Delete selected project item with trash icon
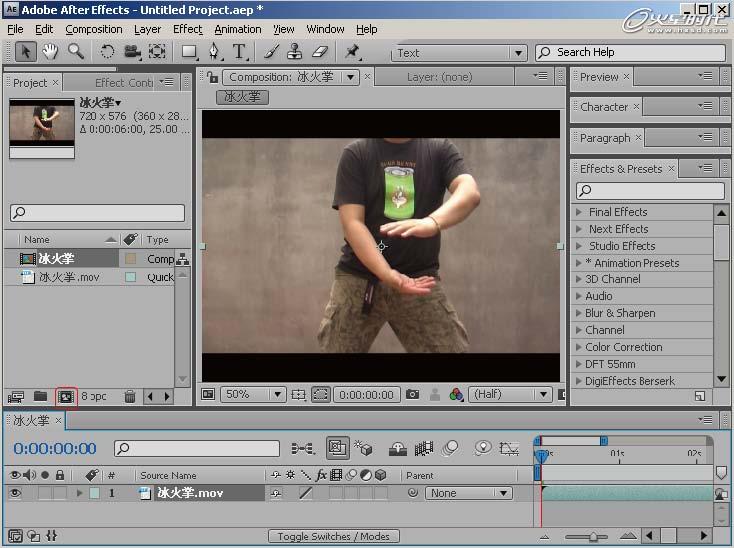734x548 pixels. pos(130,397)
